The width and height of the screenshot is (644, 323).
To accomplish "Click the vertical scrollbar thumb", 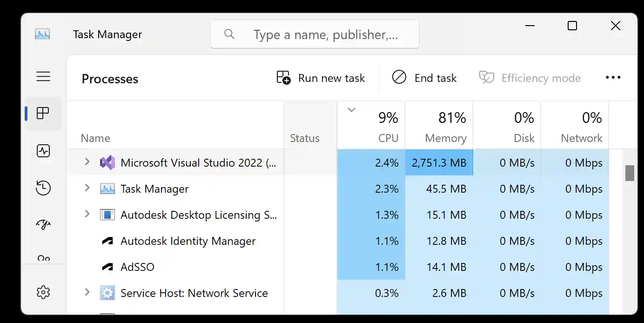I will pyautogui.click(x=629, y=173).
